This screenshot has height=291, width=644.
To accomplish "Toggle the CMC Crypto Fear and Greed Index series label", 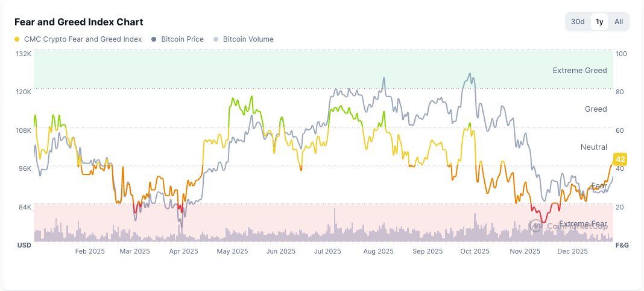I will click(83, 39).
